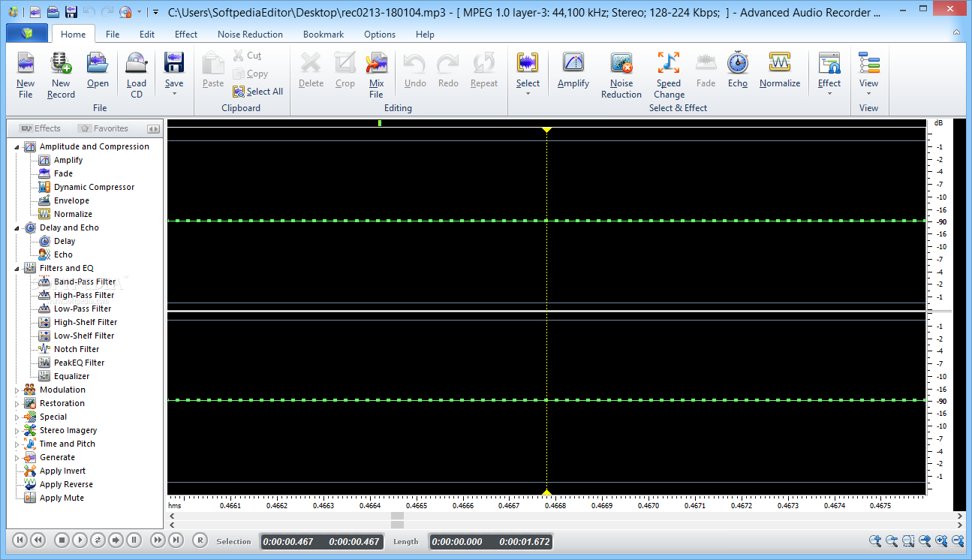Viewport: 972px width, 560px height.
Task: Switch to the Options ribbon tab
Action: coord(380,35)
